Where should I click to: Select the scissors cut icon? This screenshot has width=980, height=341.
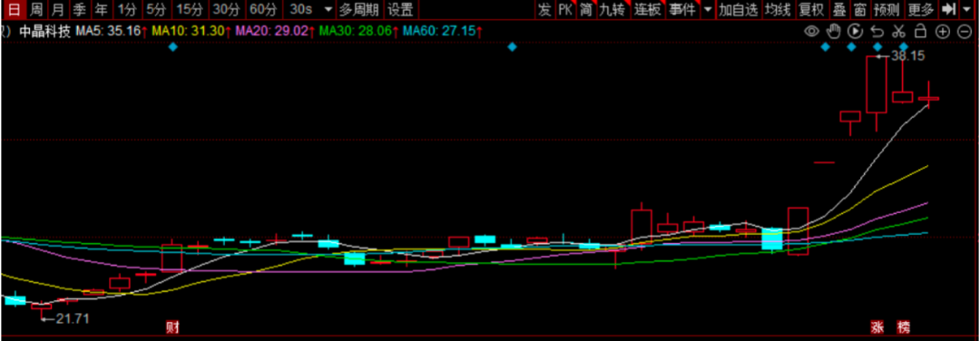898,31
